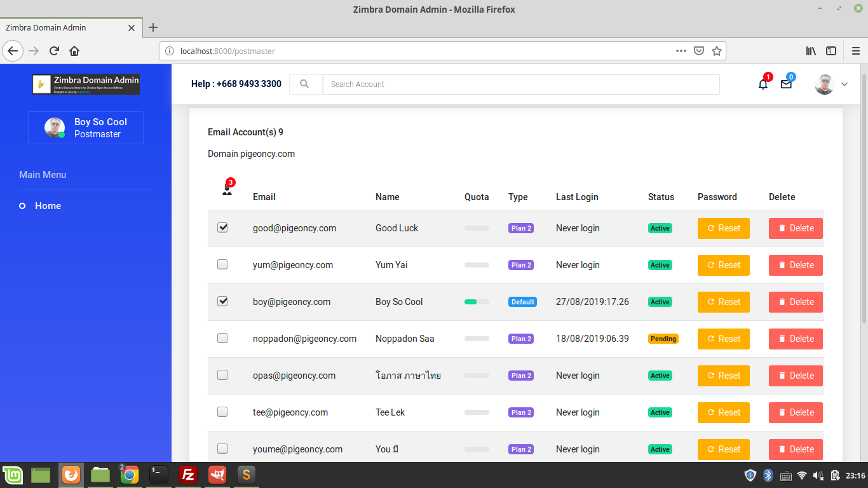Click the search magnifier icon

(304, 84)
